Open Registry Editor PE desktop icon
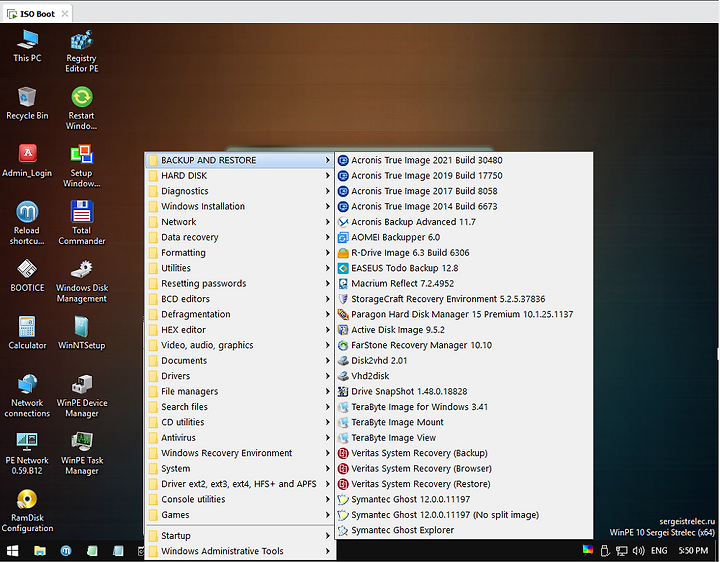 point(82,51)
